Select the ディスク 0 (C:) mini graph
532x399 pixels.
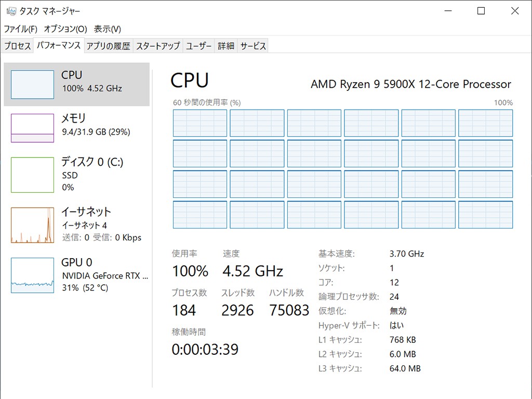pyautogui.click(x=32, y=175)
